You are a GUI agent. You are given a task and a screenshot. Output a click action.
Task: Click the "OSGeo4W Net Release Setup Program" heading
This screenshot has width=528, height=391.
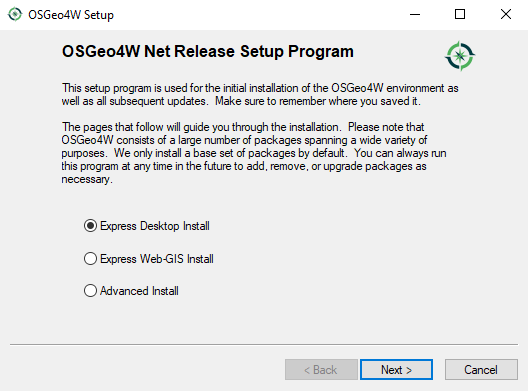208,52
